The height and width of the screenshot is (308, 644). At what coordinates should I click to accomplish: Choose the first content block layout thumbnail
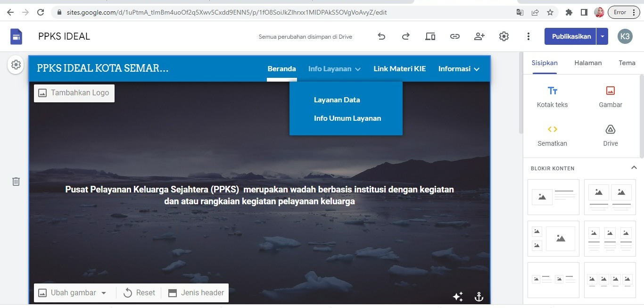coord(553,197)
